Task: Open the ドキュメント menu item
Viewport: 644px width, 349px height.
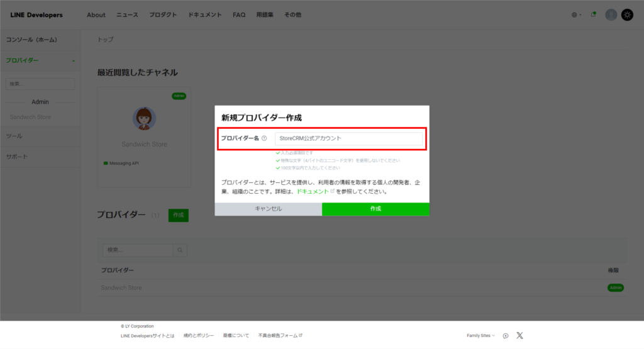Action: [204, 15]
